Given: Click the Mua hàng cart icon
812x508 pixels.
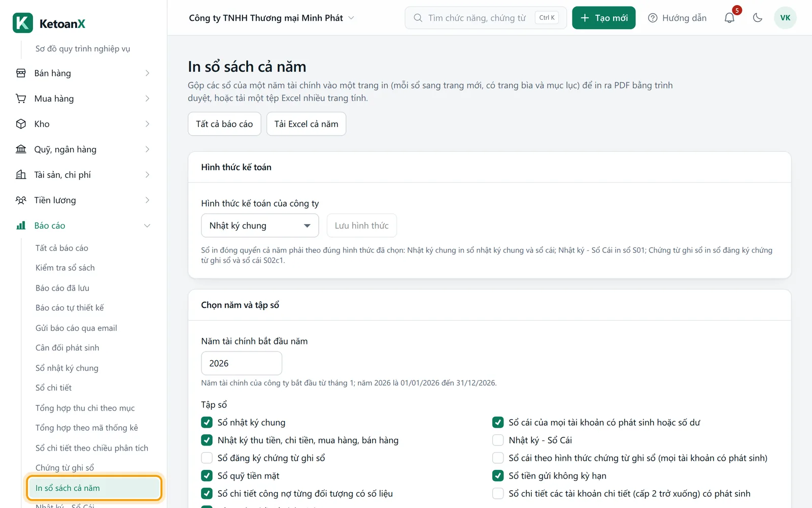Looking at the screenshot, I should coord(21,99).
